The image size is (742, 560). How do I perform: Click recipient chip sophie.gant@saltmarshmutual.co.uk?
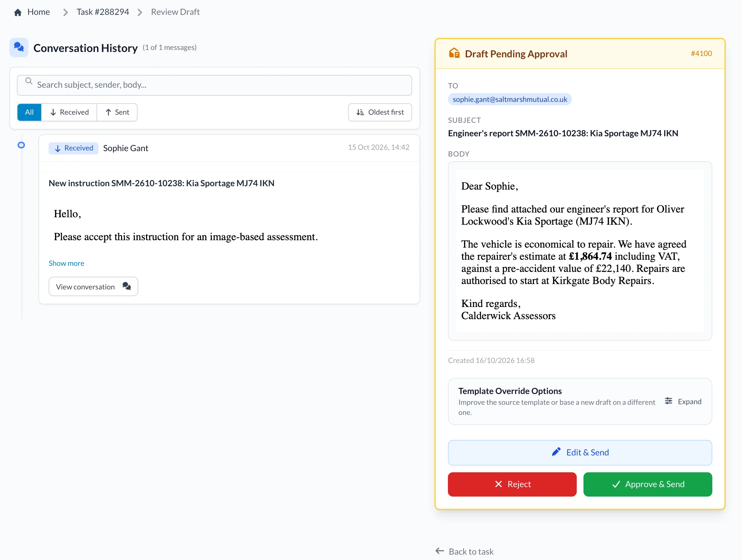pyautogui.click(x=510, y=99)
